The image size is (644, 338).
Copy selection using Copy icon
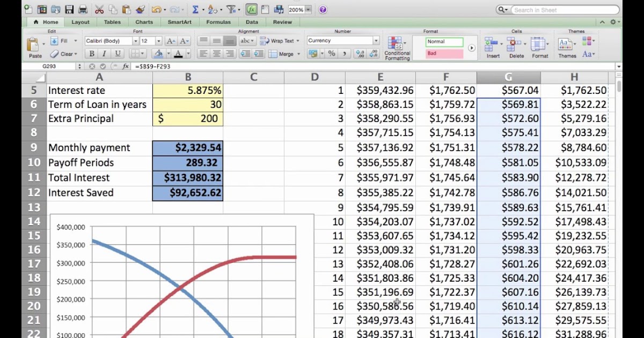coord(113,9)
